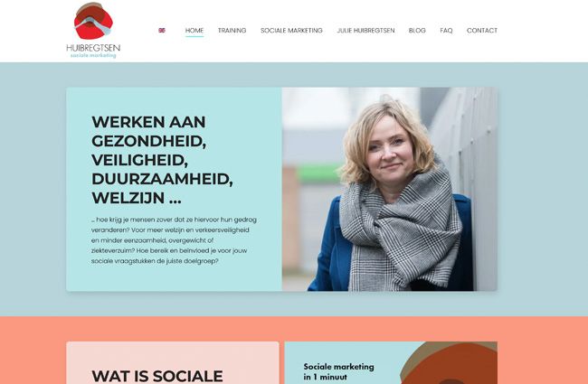Screen dimensions: 588x384
Task: Click the light teal hero text panel
Action: (174, 189)
